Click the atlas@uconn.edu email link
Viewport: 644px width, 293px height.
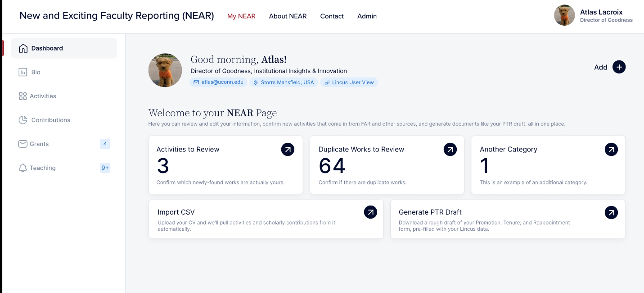click(218, 82)
